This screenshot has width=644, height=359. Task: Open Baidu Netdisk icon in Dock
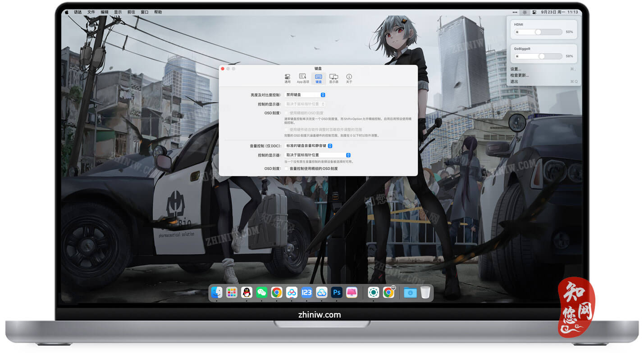coord(292,293)
